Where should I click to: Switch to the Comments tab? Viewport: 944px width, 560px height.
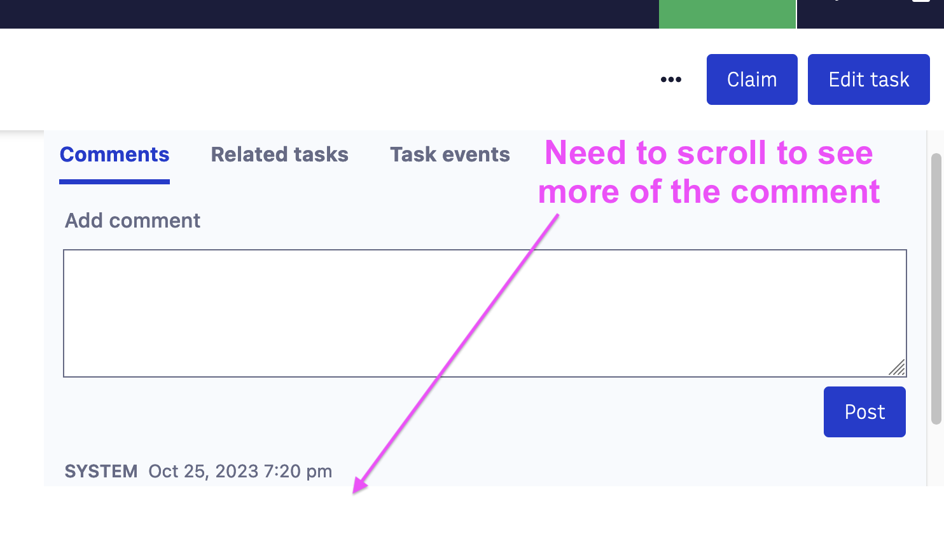point(115,154)
